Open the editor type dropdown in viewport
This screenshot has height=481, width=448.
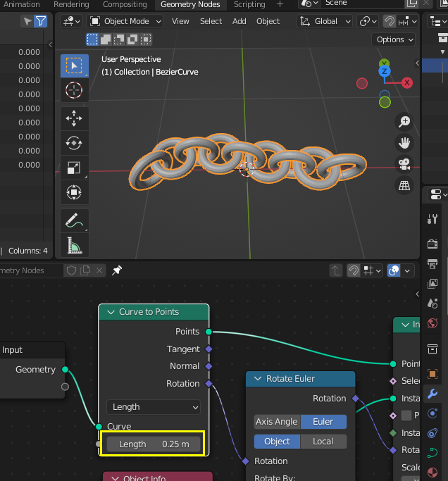tap(71, 21)
